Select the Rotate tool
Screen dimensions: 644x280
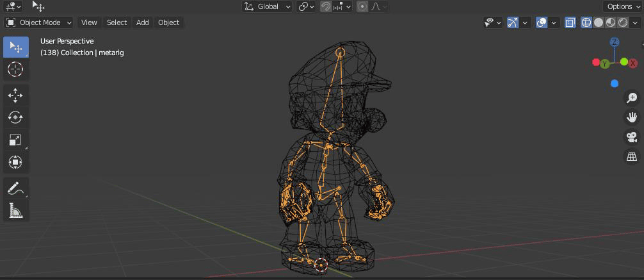[16, 118]
